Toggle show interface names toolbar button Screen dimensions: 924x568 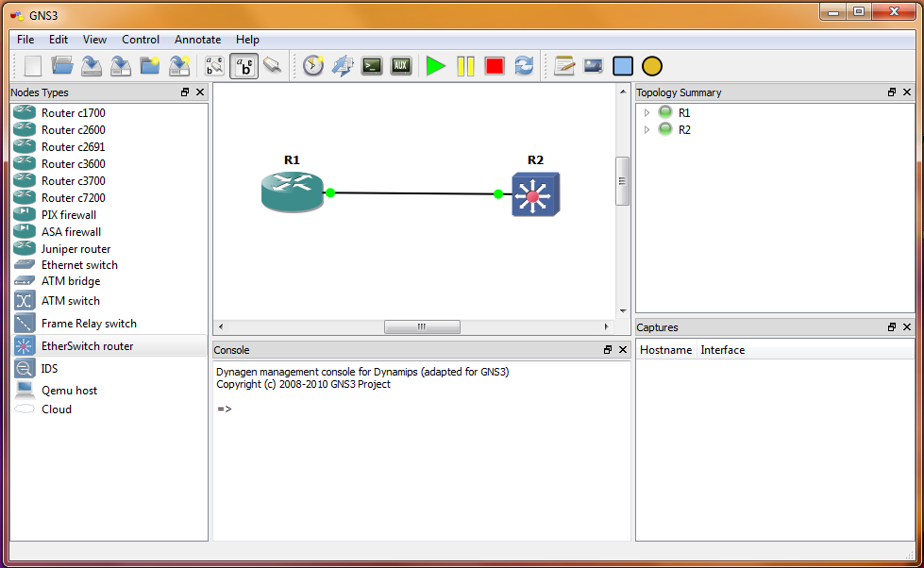pos(214,66)
